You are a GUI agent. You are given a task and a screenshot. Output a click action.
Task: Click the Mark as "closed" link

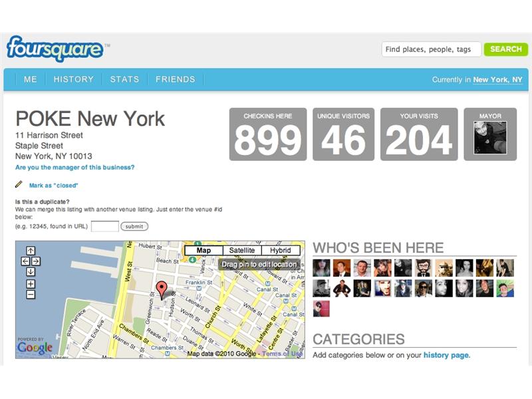[x=54, y=185]
